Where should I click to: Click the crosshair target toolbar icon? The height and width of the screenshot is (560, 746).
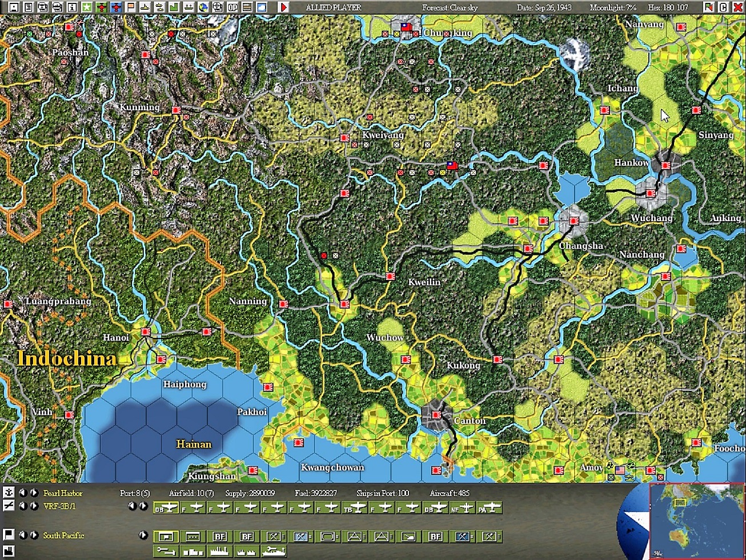coord(218,7)
